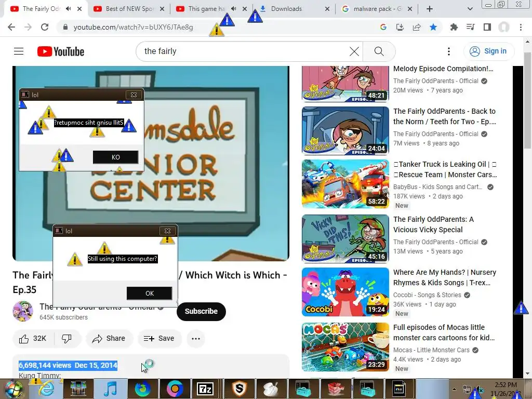Click page vertical scrollbar thumb
This screenshot has height=399, width=532.
pos(528,100)
